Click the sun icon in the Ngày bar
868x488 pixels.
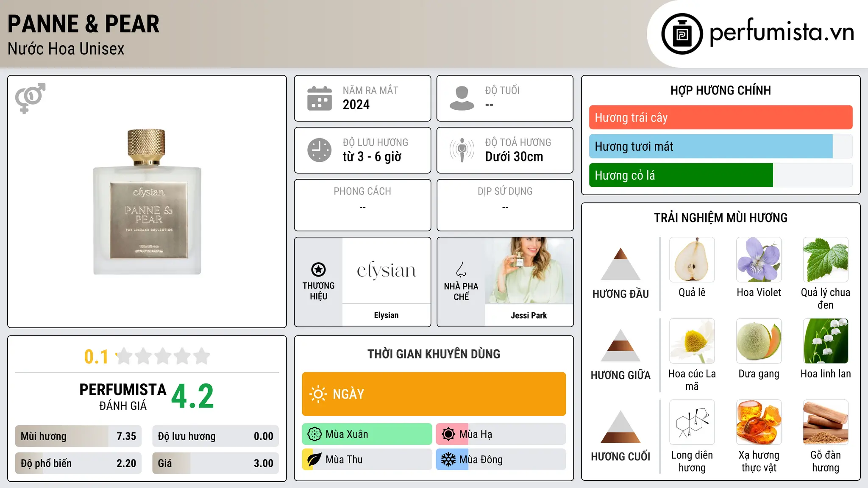318,394
